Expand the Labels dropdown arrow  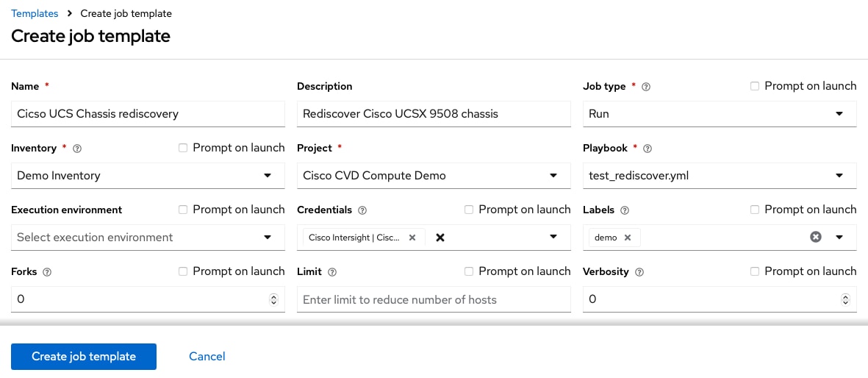[x=839, y=238]
